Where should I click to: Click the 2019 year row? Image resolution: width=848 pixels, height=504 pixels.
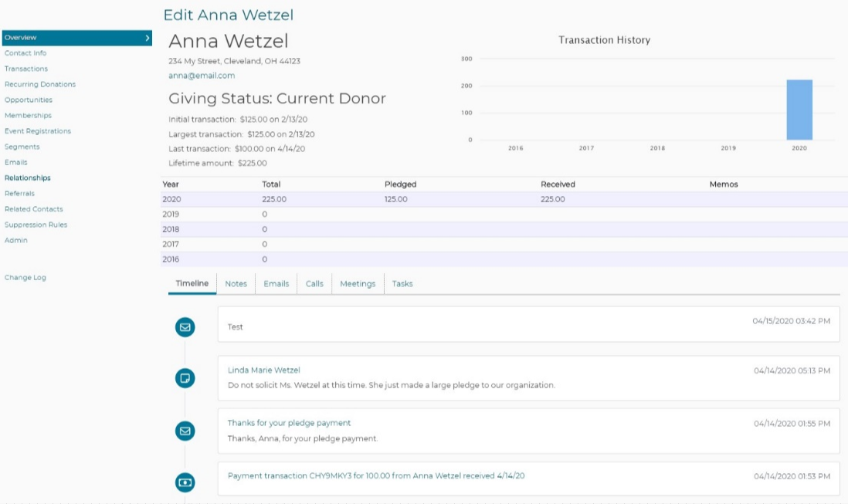[x=504, y=215]
